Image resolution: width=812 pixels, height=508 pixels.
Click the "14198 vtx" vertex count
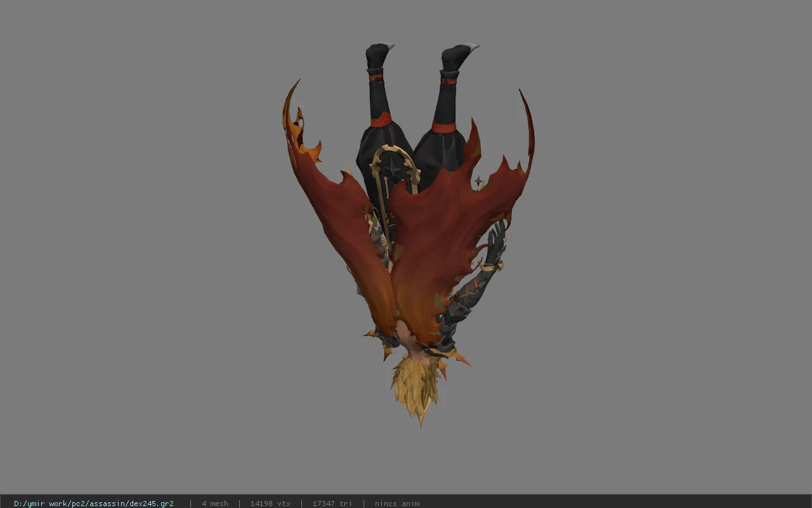click(x=270, y=504)
